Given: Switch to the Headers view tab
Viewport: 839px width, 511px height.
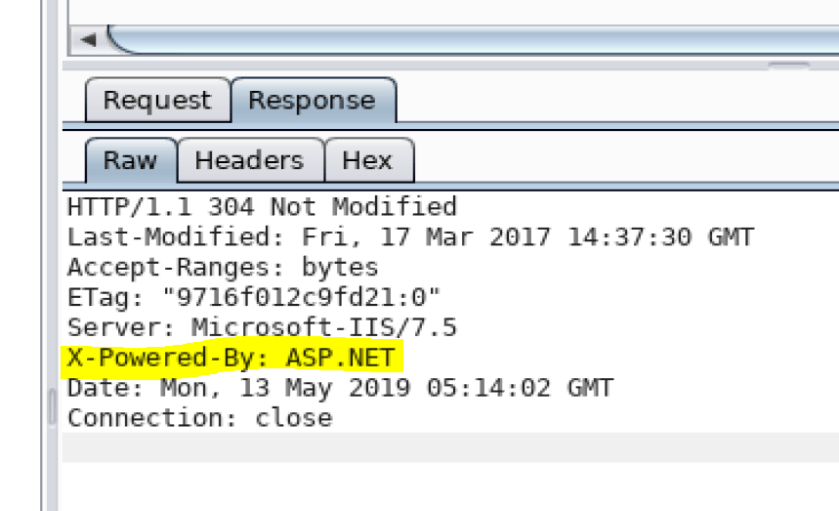Looking at the screenshot, I should (249, 161).
